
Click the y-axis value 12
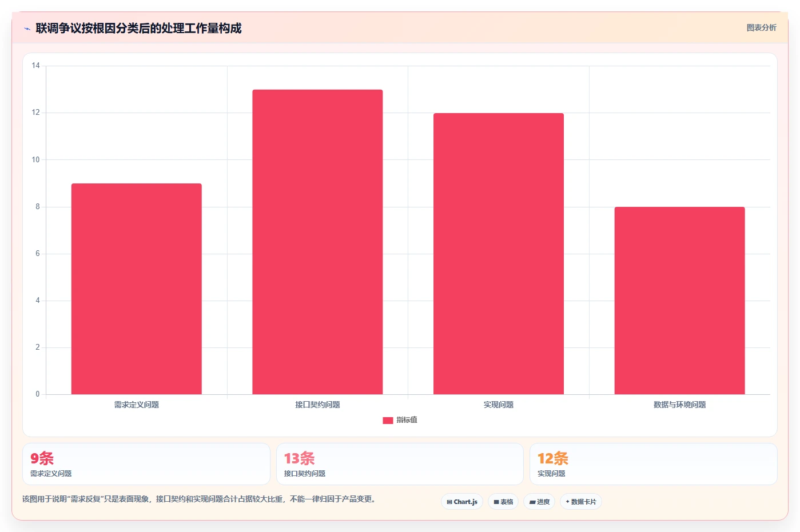35,113
